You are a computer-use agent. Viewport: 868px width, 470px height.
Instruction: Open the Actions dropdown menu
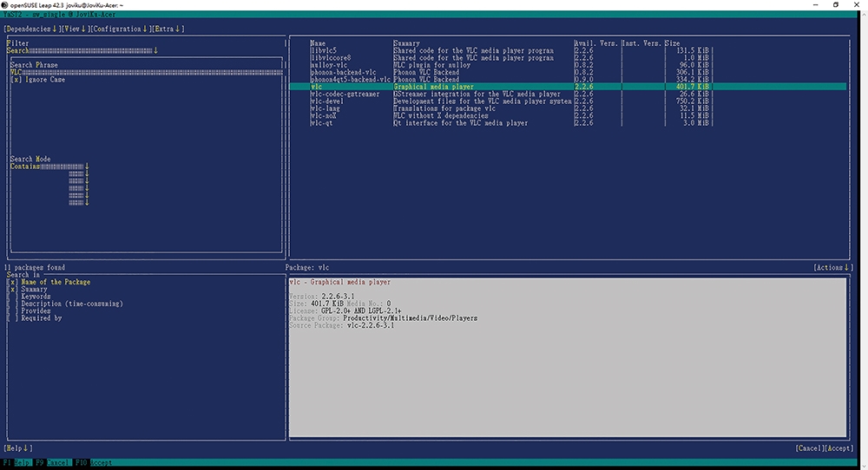click(833, 268)
